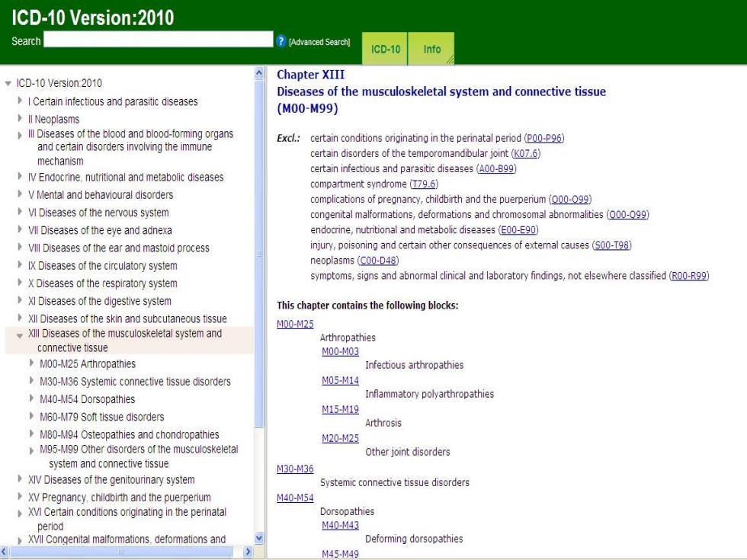Viewport: 747px width, 560px height.
Task: Expand chapter XVI perinatal period conditions
Action: coord(20,514)
